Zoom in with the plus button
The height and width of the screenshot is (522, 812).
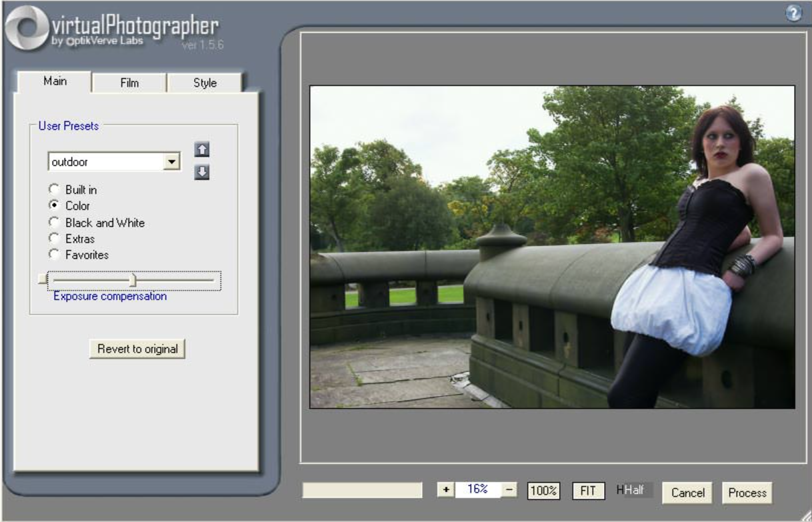445,489
